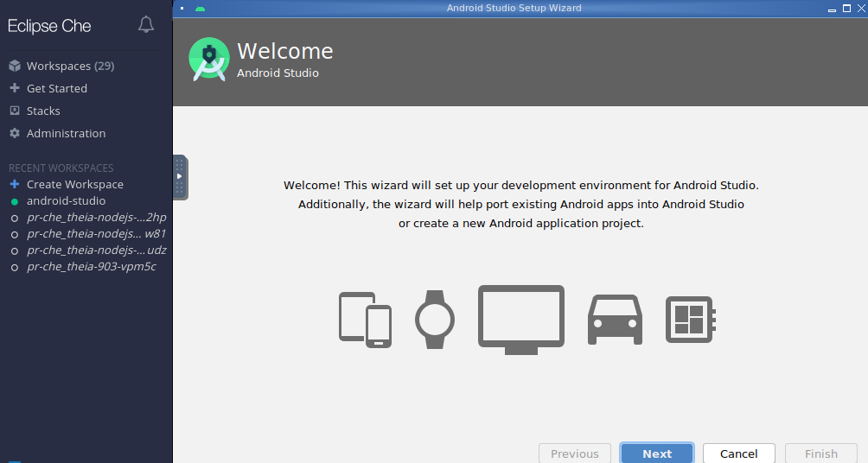Minimize the Setup Wizard window
The height and width of the screenshot is (463, 868).
[832, 10]
